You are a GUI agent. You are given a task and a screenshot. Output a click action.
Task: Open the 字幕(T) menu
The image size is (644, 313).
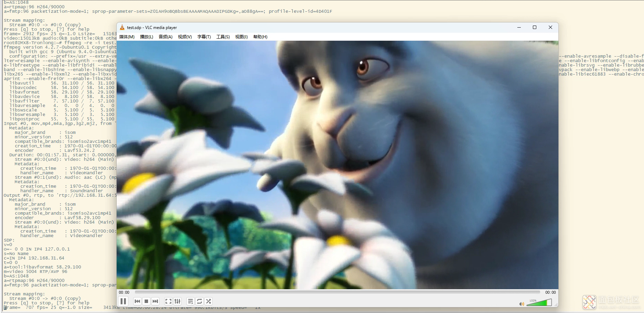(204, 37)
